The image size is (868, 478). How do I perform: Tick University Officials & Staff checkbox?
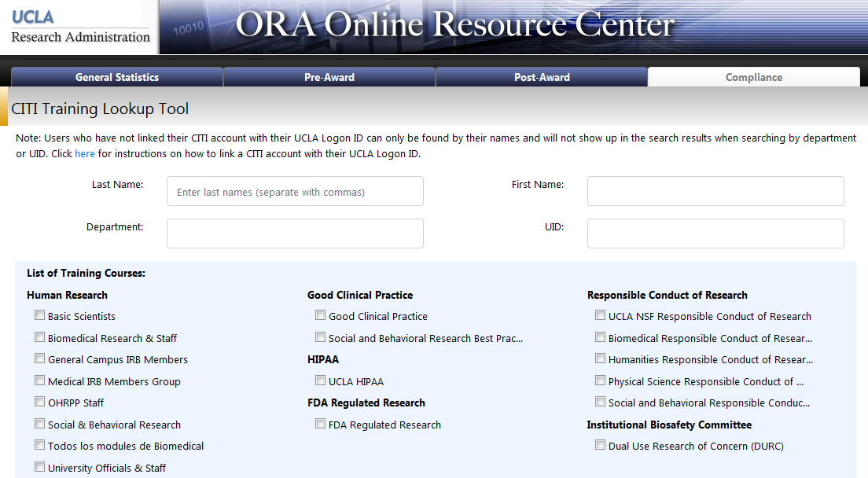(x=39, y=466)
